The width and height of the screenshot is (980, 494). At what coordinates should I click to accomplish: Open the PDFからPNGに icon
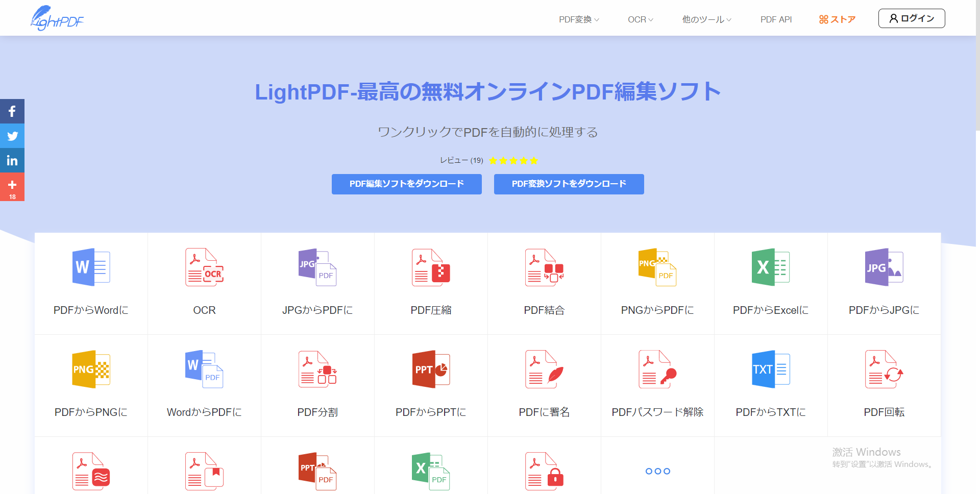[91, 369]
